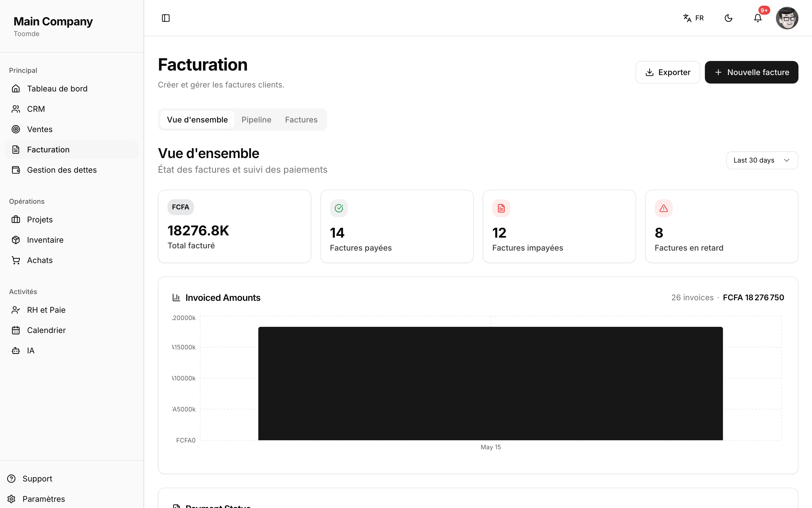Click the Factures impayées label
Image resolution: width=812 pixels, height=508 pixels.
click(528, 248)
